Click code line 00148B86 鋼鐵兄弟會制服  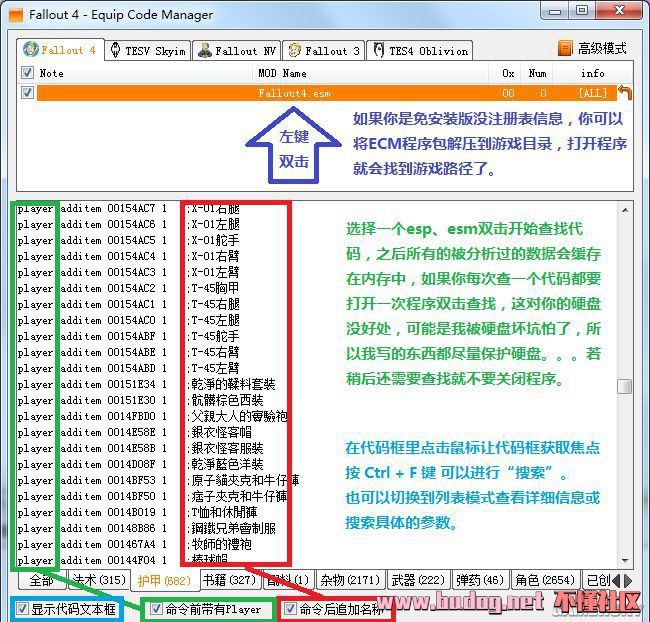coord(146,528)
